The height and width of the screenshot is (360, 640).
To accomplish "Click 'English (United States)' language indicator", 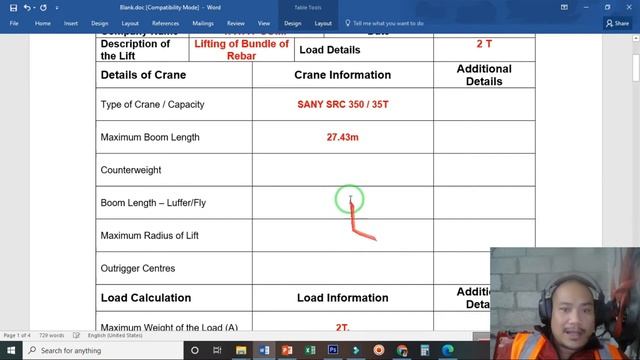I will click(115, 336).
